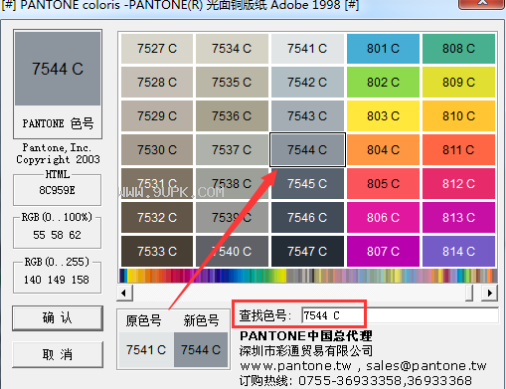Select the blue 801 C swatch

point(383,49)
